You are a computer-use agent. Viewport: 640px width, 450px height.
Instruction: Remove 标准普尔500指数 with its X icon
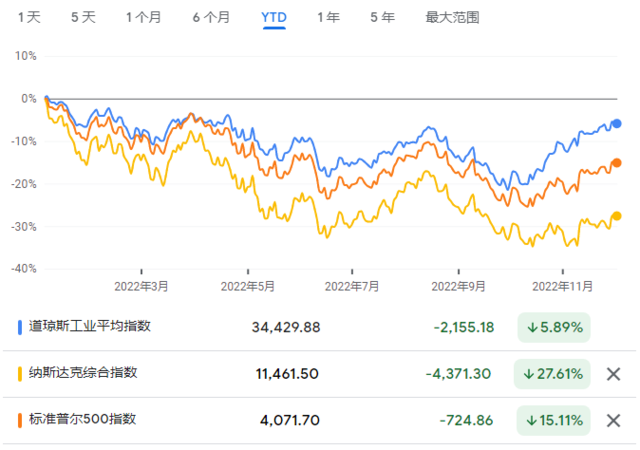click(613, 420)
